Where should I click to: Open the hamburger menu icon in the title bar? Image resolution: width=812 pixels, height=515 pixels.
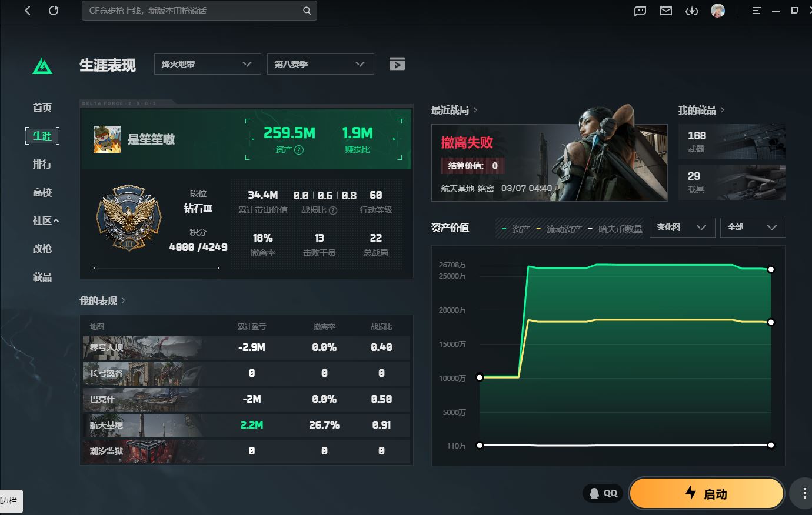(757, 11)
